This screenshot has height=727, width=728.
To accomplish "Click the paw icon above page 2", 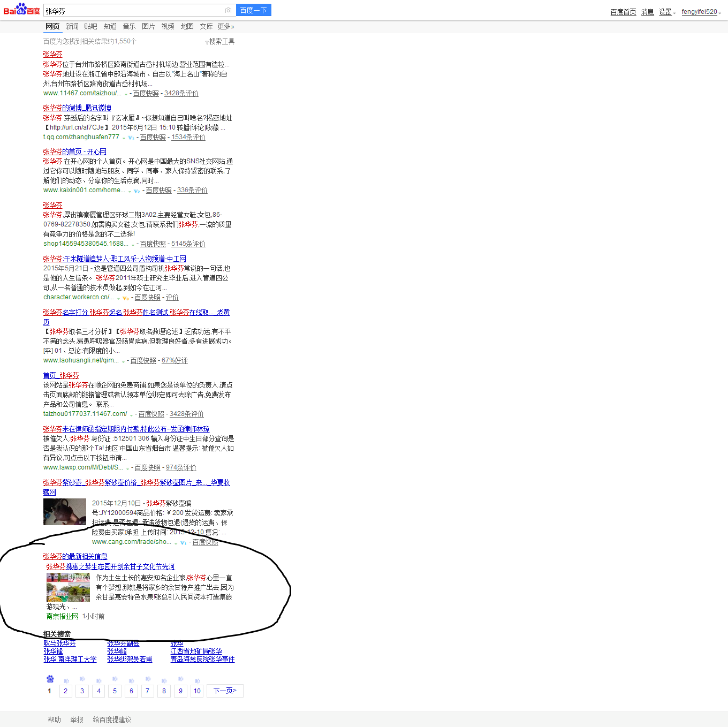I will (66, 681).
